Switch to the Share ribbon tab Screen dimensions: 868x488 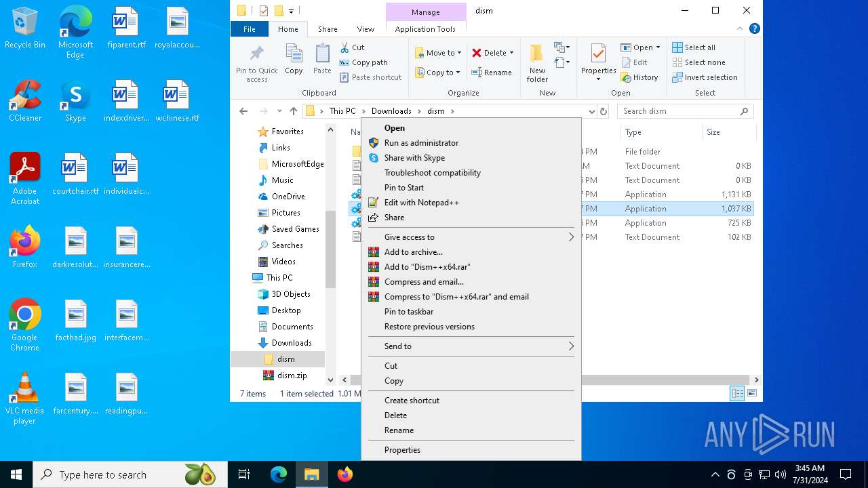(x=328, y=29)
